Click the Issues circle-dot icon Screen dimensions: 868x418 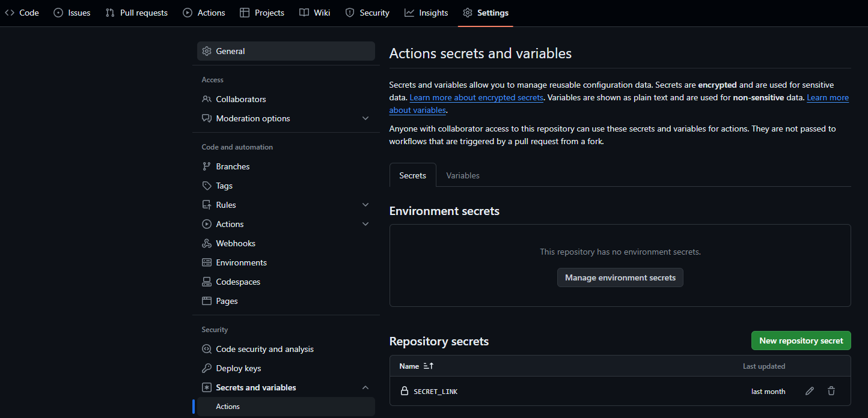(x=58, y=13)
